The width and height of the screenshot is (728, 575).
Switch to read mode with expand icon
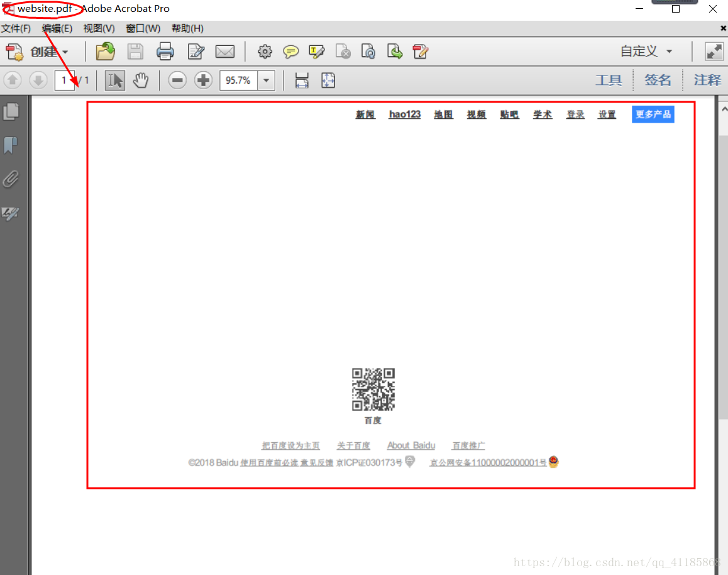(714, 52)
